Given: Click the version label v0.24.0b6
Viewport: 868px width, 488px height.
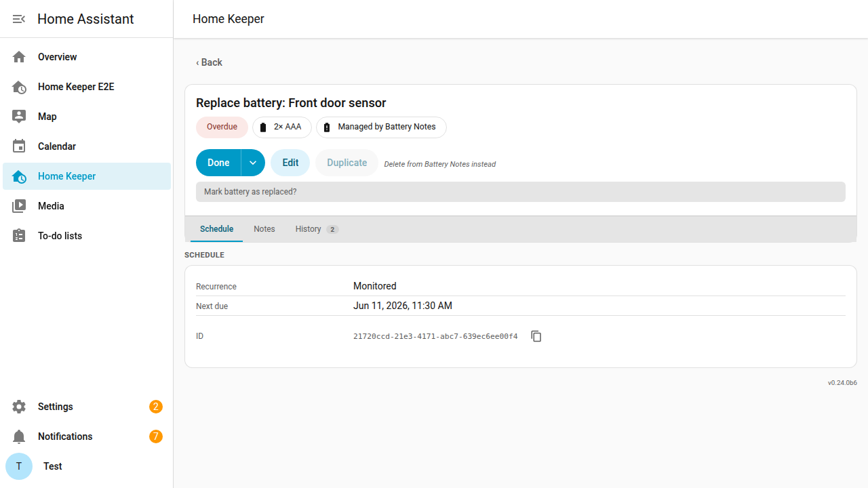Looking at the screenshot, I should 842,383.
